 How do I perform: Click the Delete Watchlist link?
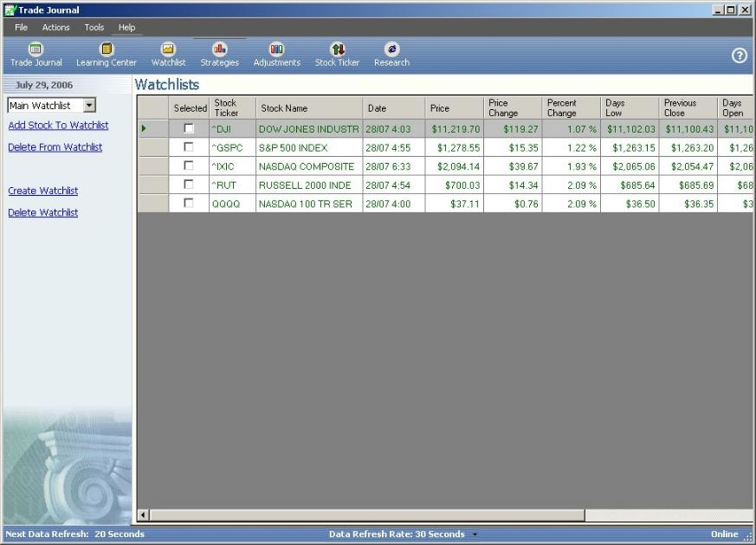point(43,212)
